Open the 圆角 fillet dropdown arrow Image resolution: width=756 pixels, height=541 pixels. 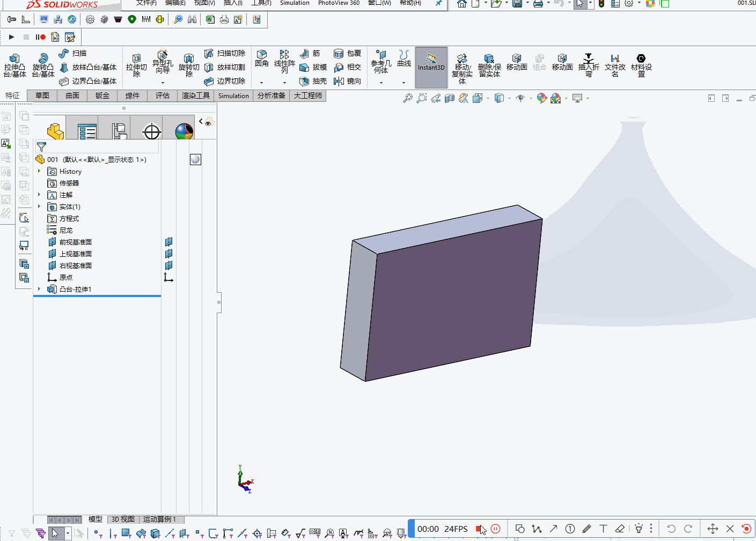pos(262,83)
